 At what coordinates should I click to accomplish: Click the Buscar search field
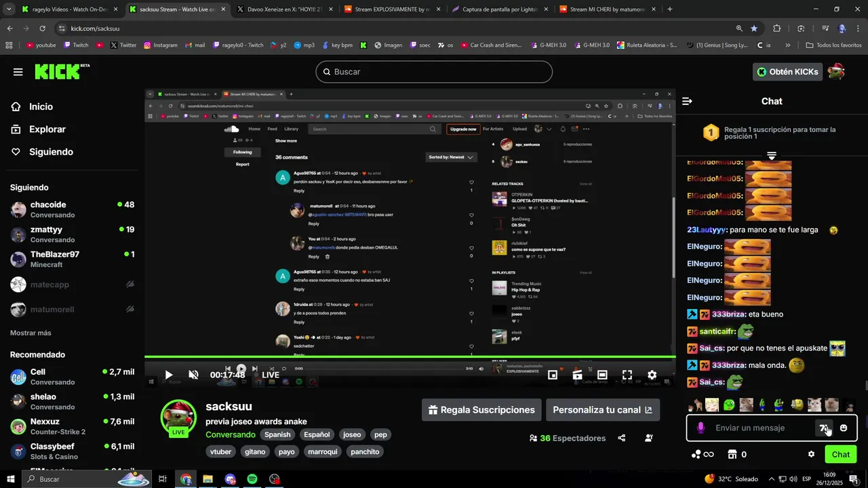[434, 72]
